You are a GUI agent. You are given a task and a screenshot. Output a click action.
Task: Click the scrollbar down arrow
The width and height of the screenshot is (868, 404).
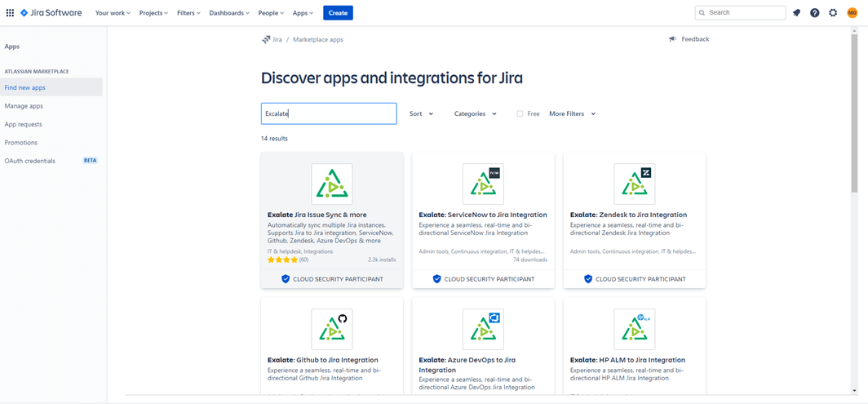854,391
